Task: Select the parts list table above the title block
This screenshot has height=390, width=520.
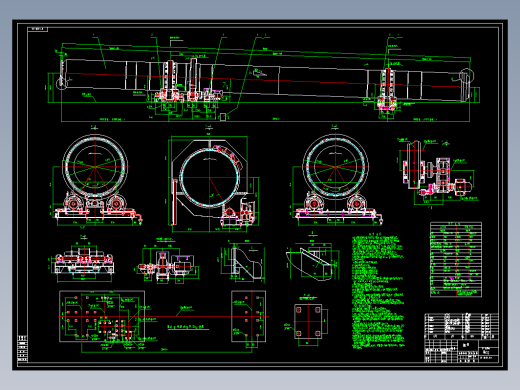Action: coord(456,259)
